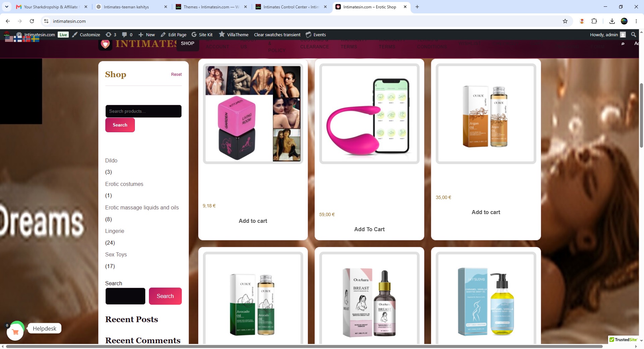The image size is (644, 349).
Task: Click Clear swatches transient
Action: (x=277, y=35)
